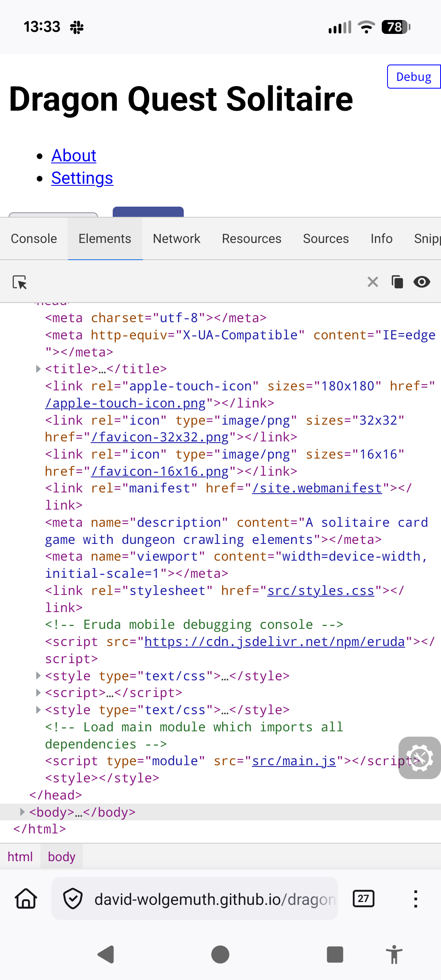Screen dimensions: 441x980
Task: Activate the element select picker icon
Action: tap(20, 282)
